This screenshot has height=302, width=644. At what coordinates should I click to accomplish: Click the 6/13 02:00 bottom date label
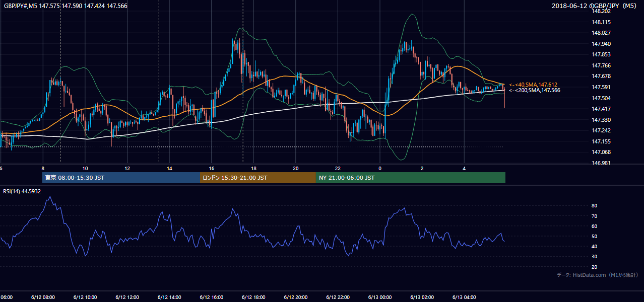(422, 297)
